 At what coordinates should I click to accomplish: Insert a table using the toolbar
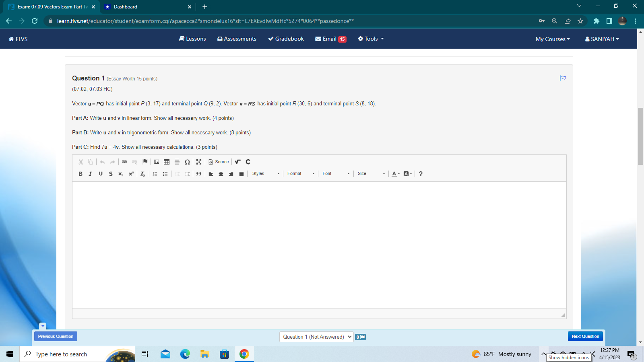click(167, 162)
